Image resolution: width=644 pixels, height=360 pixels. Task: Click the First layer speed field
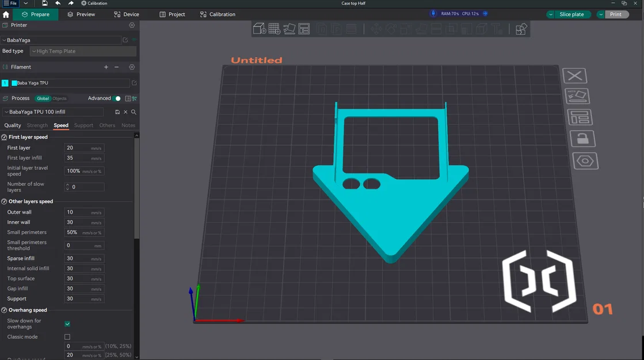pyautogui.click(x=84, y=148)
